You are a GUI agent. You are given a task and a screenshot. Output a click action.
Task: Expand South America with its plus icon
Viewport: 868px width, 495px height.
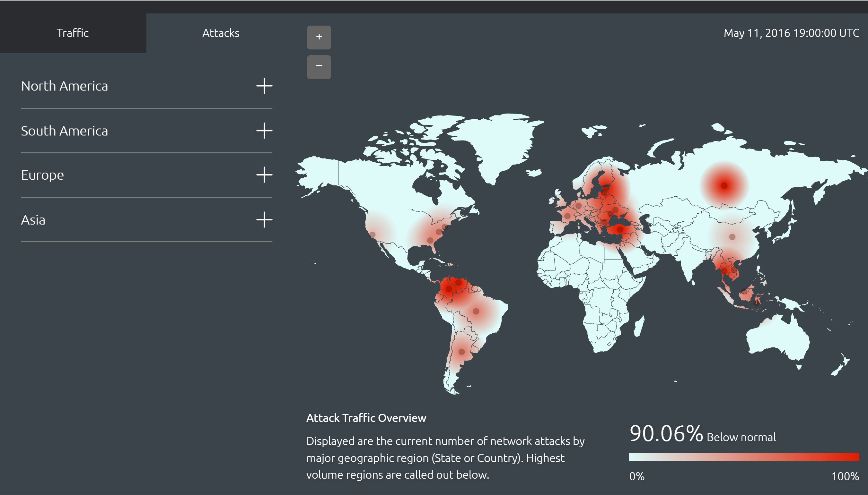coord(264,131)
